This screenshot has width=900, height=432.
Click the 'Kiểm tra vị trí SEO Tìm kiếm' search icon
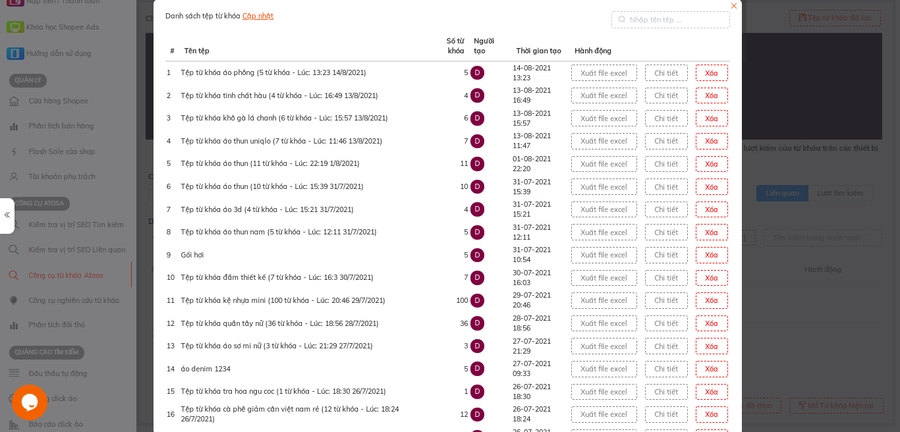(x=14, y=224)
